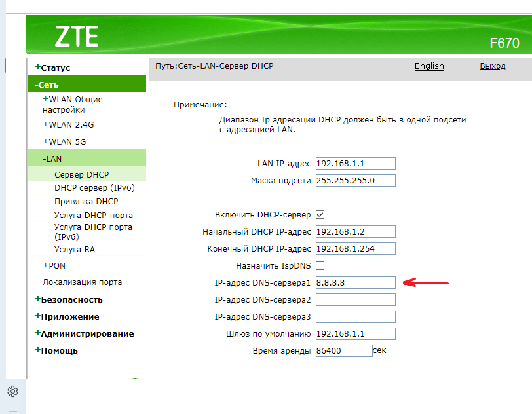This screenshot has width=532, height=414.
Task: Focus the Время аренды lease field
Action: click(x=343, y=351)
